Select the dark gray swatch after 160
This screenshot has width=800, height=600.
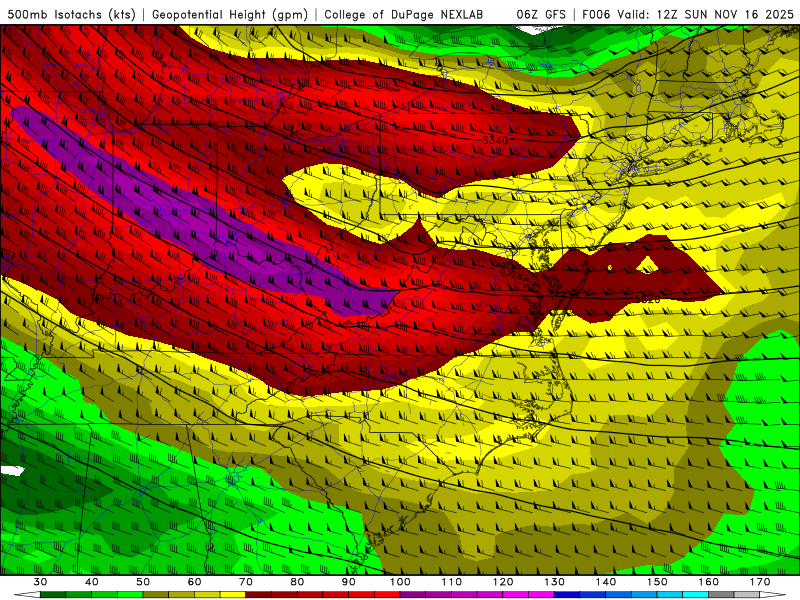pos(721,595)
